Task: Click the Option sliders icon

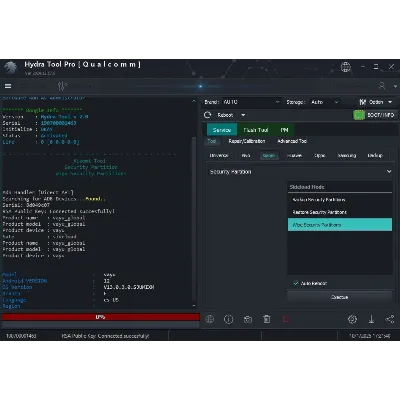Action: (363, 102)
